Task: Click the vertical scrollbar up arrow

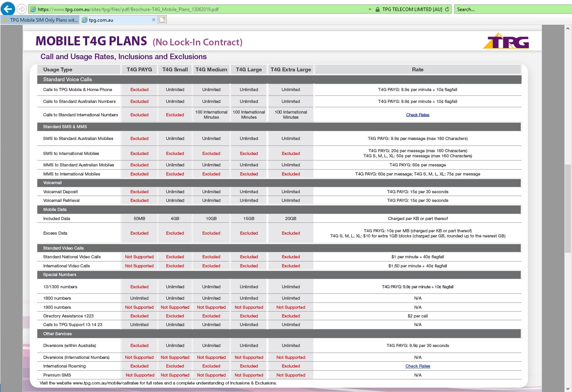Action: 568,28
